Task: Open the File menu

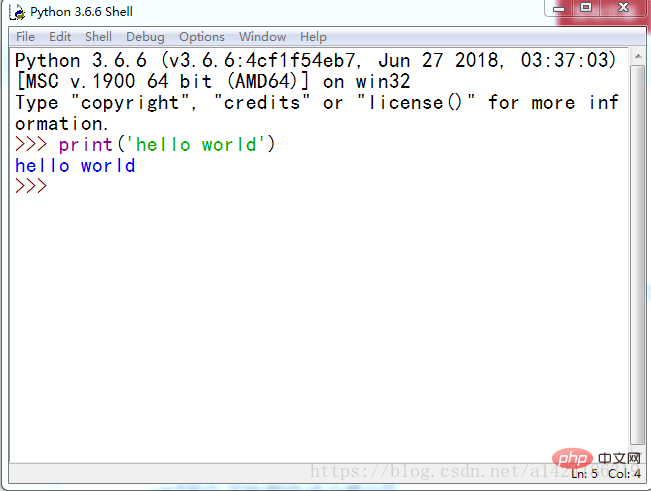Action: click(x=25, y=37)
